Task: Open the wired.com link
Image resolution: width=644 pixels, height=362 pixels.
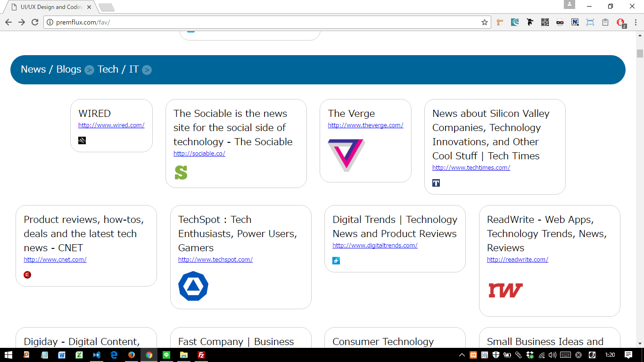Action: pos(111,125)
